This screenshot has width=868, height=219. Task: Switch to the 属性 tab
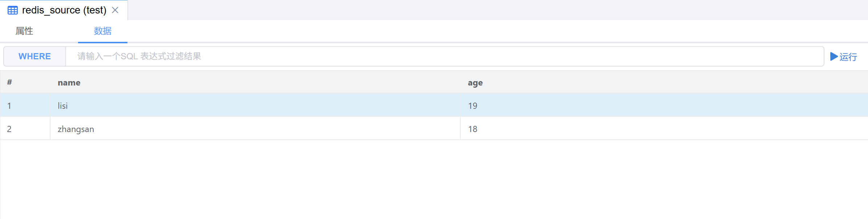pos(24,31)
